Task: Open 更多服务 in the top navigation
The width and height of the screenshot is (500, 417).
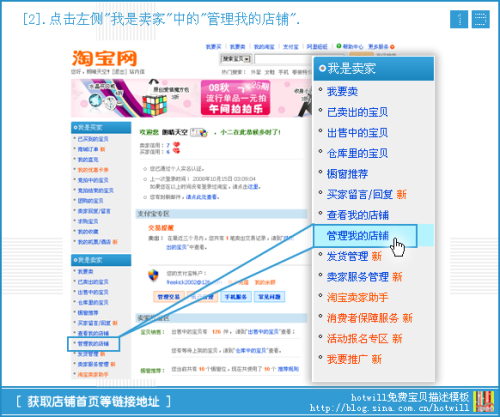Action: pos(378,47)
